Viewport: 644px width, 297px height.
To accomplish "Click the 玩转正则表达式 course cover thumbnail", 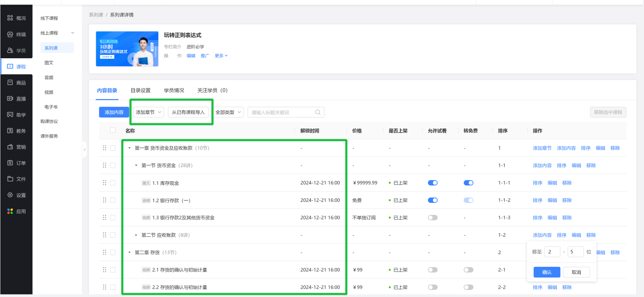I will pos(127,49).
